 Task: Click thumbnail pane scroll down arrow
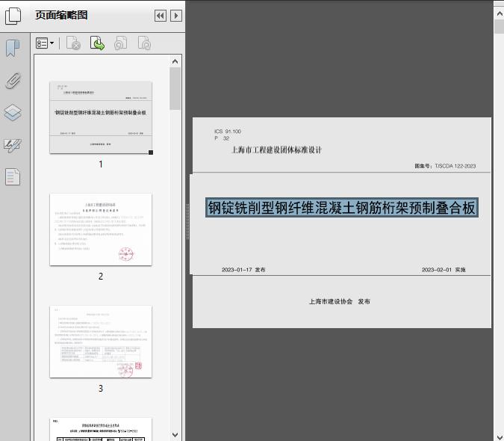pyautogui.click(x=175, y=435)
